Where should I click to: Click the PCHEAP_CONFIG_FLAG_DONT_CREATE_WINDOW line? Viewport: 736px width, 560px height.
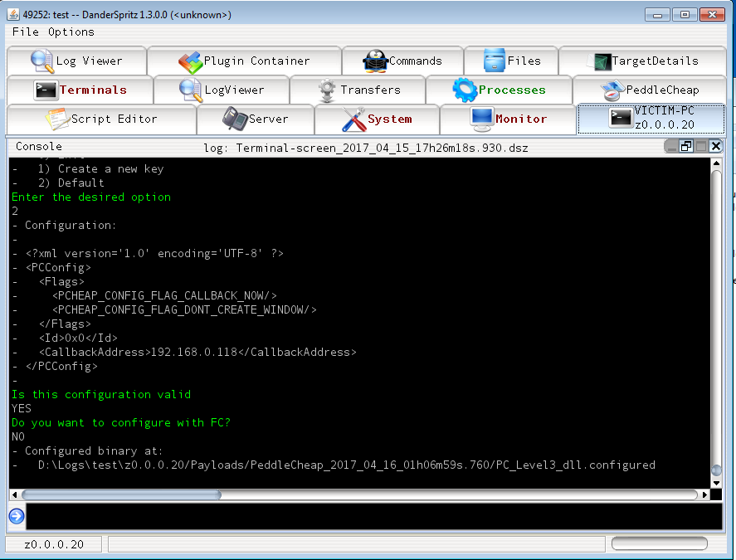184,309
